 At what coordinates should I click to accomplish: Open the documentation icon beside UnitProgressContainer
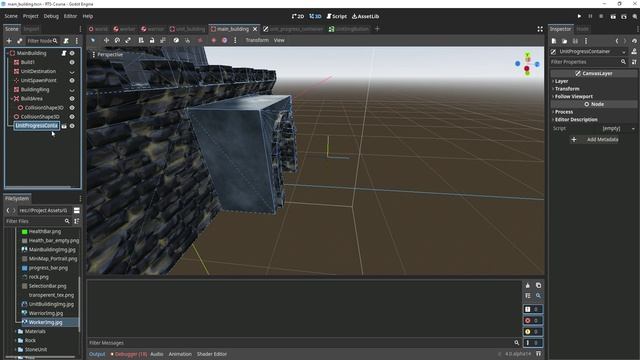click(634, 51)
